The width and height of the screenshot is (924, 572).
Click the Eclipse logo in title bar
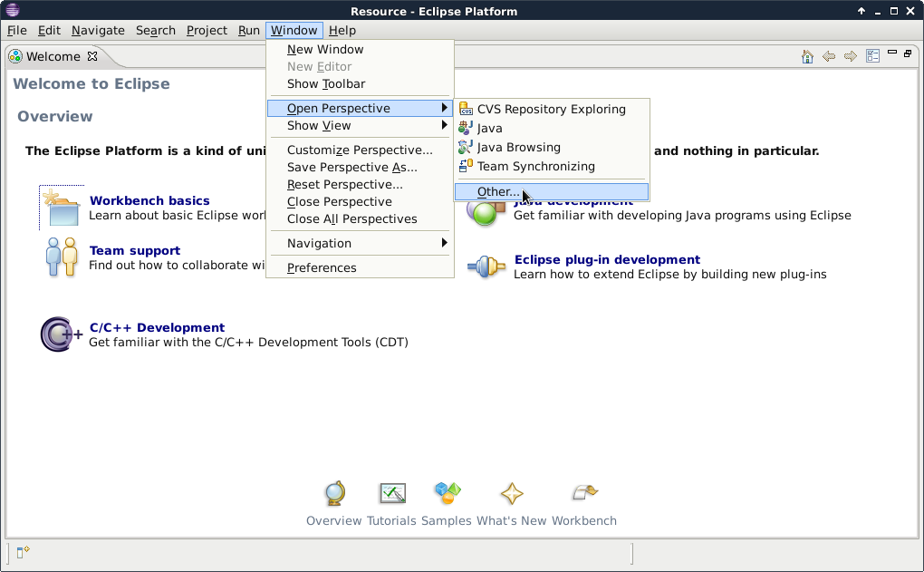coord(13,11)
